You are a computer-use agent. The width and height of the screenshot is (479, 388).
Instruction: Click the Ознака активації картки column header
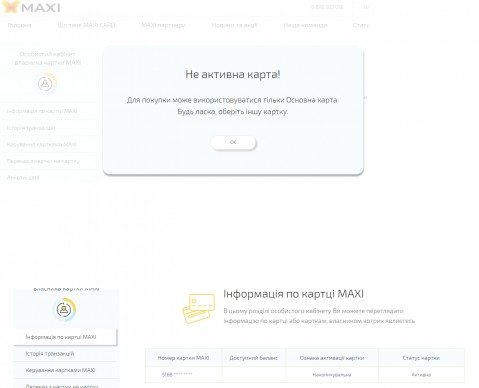(332, 358)
